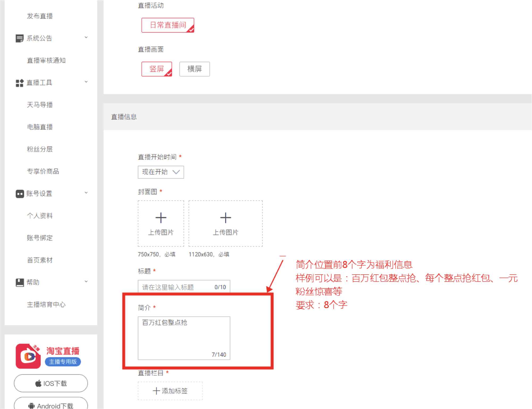
Task: Select 横屏 horizontal screen option
Action: (195, 69)
